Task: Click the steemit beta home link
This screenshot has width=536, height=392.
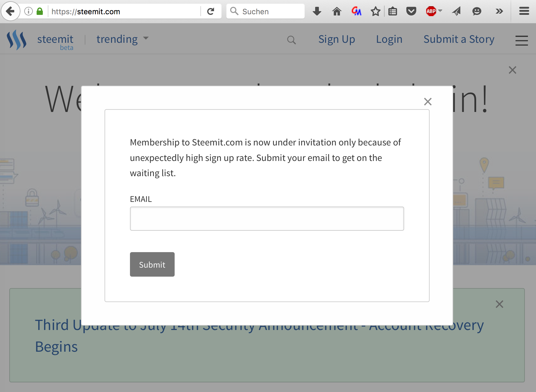Action: pyautogui.click(x=55, y=42)
